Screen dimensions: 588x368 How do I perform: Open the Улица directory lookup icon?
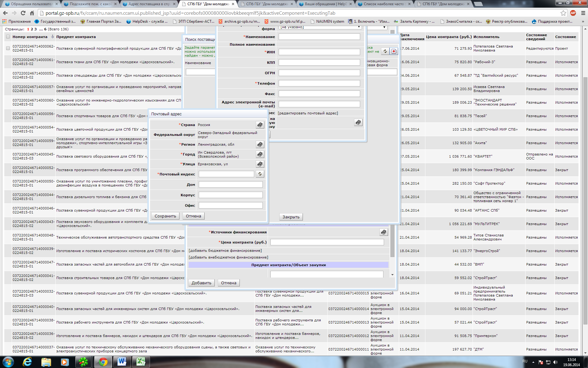[260, 164]
